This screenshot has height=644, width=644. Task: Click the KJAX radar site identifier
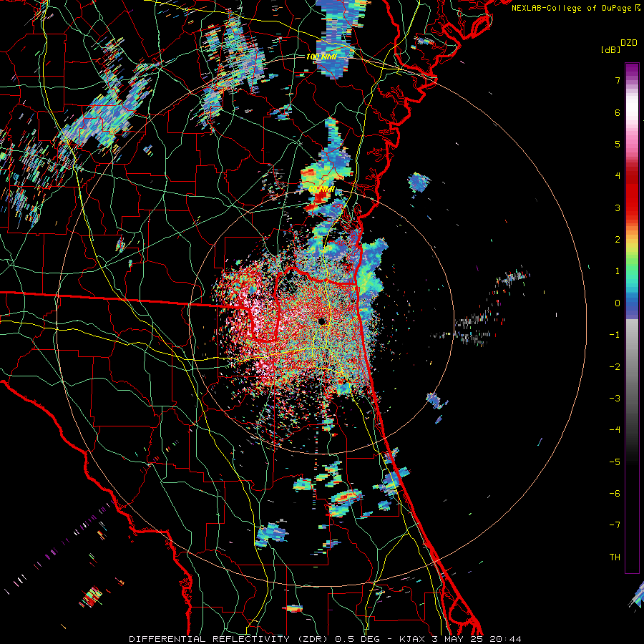coord(413,639)
